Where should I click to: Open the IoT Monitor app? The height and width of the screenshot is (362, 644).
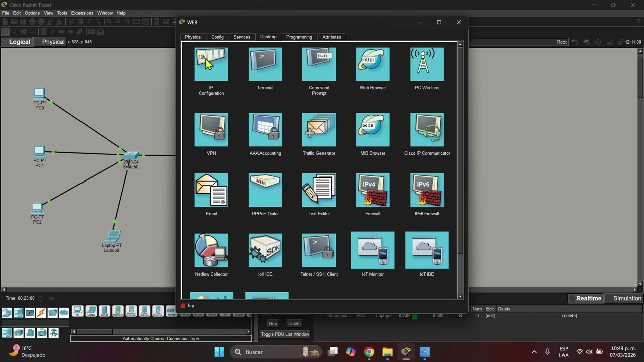pyautogui.click(x=373, y=250)
